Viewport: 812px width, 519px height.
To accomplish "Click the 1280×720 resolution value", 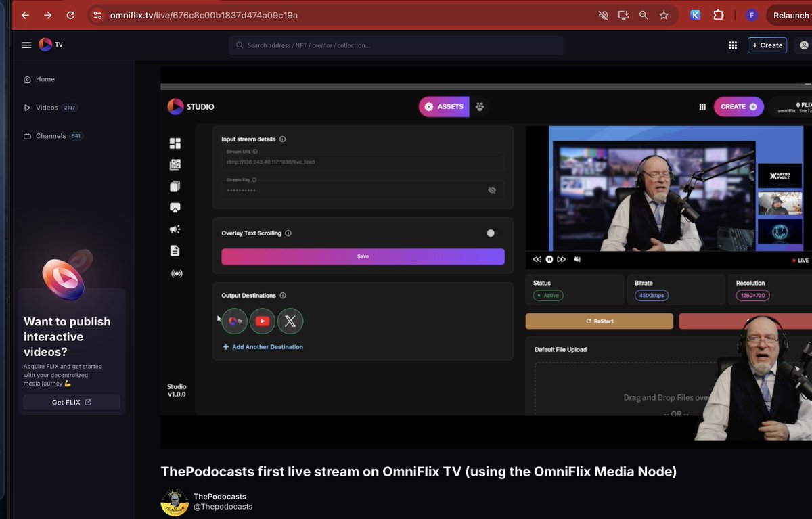I will click(752, 296).
